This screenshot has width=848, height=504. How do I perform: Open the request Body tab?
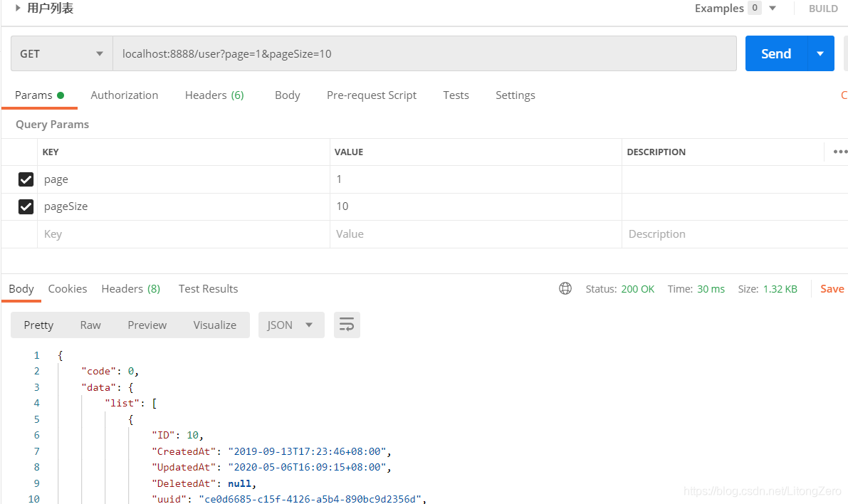(x=287, y=95)
